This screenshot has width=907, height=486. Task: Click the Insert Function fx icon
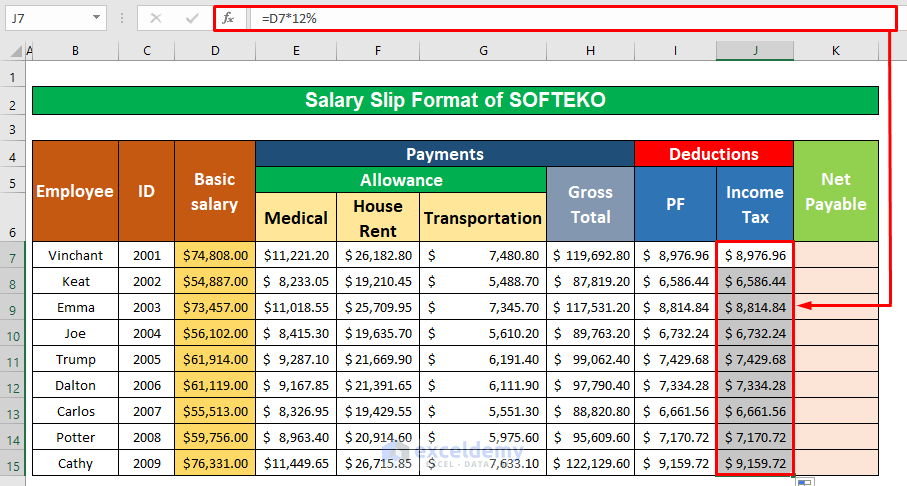click(228, 18)
